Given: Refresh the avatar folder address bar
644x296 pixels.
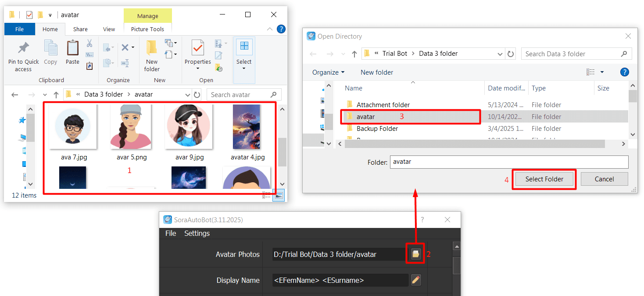Looking at the screenshot, I should (198, 94).
